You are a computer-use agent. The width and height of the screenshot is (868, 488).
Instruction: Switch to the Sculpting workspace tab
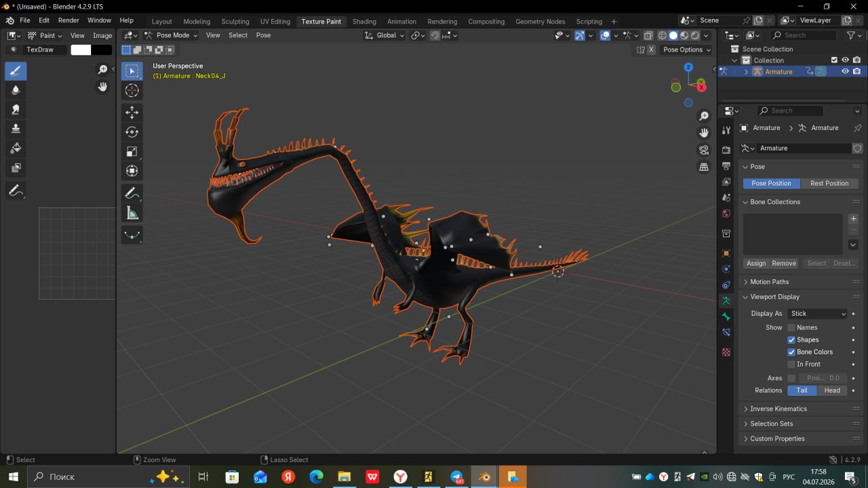pos(235,21)
